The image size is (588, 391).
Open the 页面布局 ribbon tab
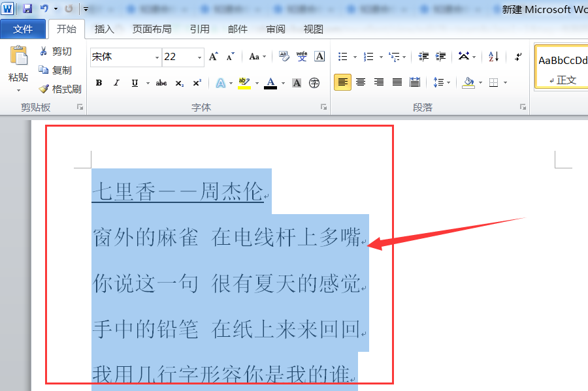click(x=152, y=29)
